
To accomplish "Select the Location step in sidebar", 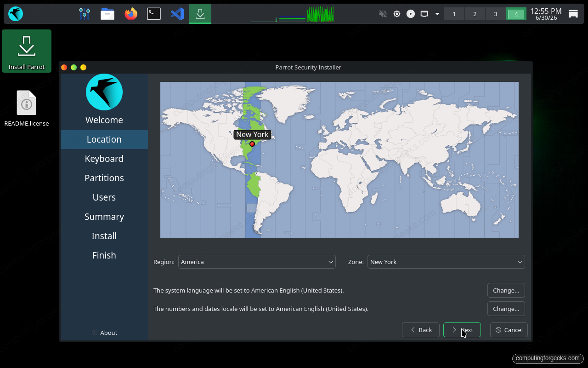I will point(104,139).
